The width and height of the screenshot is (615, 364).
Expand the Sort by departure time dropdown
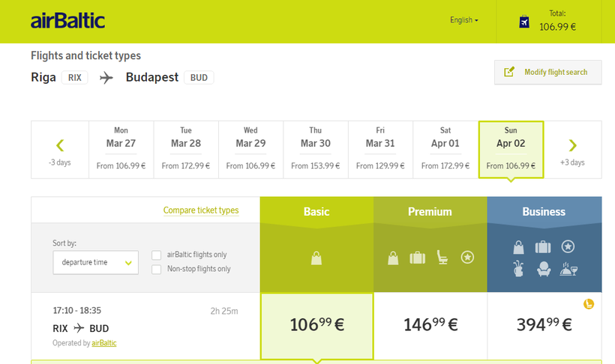pos(96,262)
